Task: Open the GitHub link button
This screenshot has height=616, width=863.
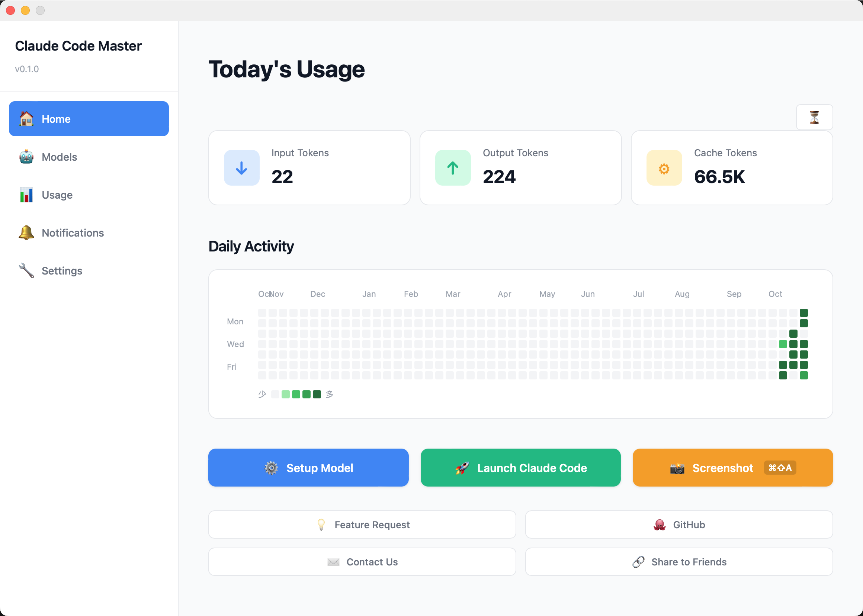Action: click(678, 524)
